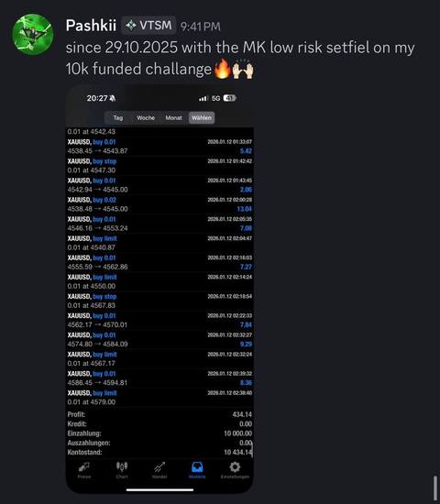Select the XAUUSD buy 0.02 trade row
The height and width of the screenshot is (504, 440).
pyautogui.click(x=159, y=204)
